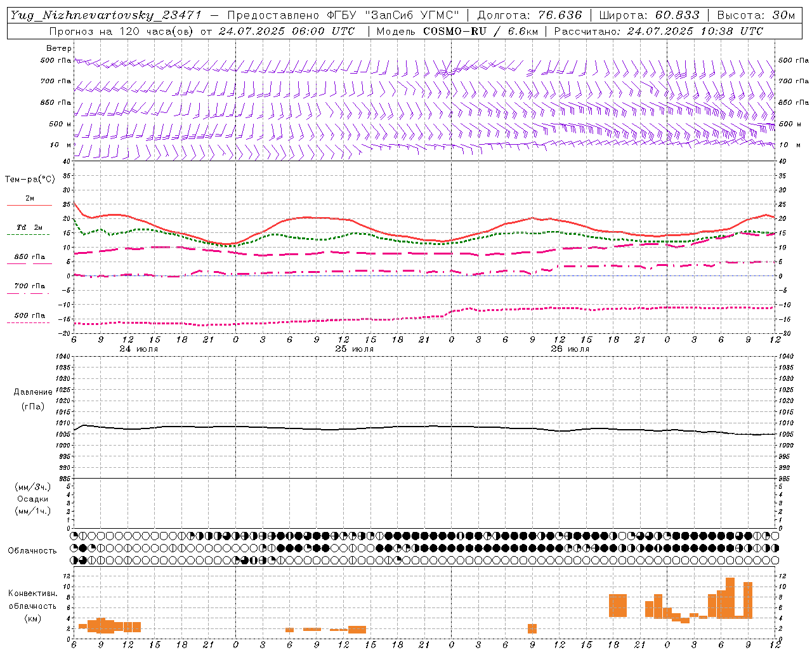Screen dimensions: 812x650
Task: Click the Конвективн. label text
Action: (x=33, y=594)
